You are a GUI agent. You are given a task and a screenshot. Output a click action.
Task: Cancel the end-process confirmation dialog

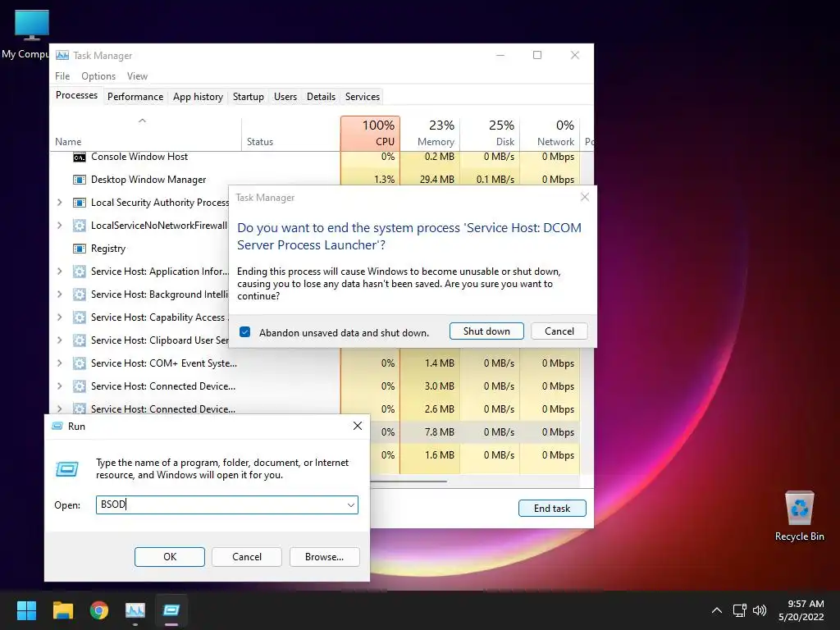pos(559,331)
